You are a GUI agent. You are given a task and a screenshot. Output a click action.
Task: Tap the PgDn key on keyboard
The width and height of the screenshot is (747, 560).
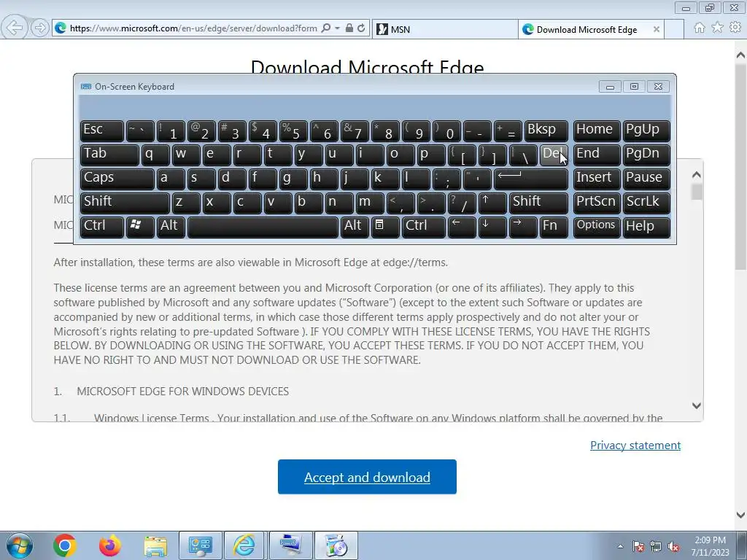coord(646,155)
